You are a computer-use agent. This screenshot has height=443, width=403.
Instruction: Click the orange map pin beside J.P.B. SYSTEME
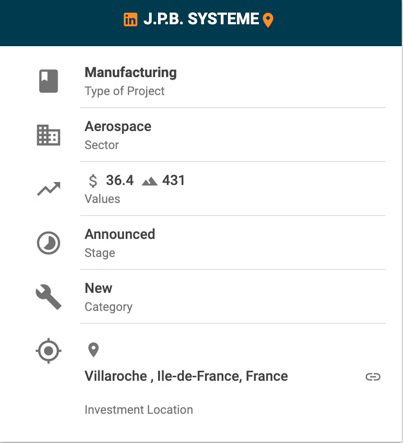pos(268,20)
